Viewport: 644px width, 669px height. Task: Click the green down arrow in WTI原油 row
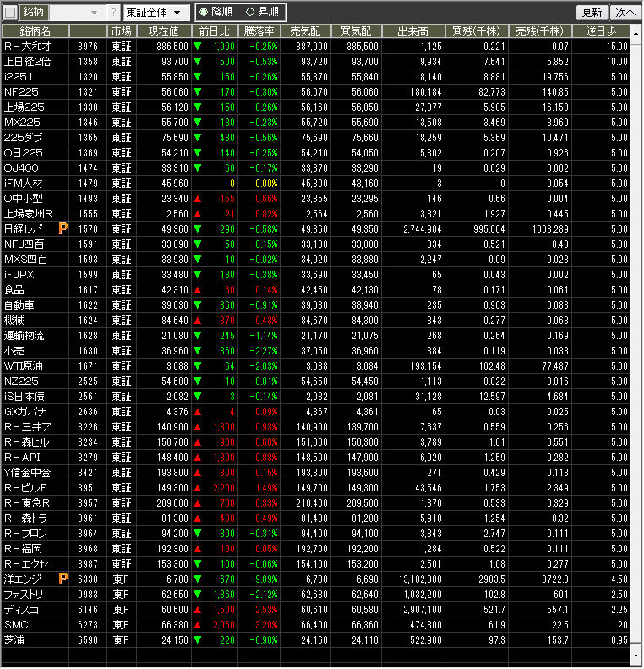point(198,366)
